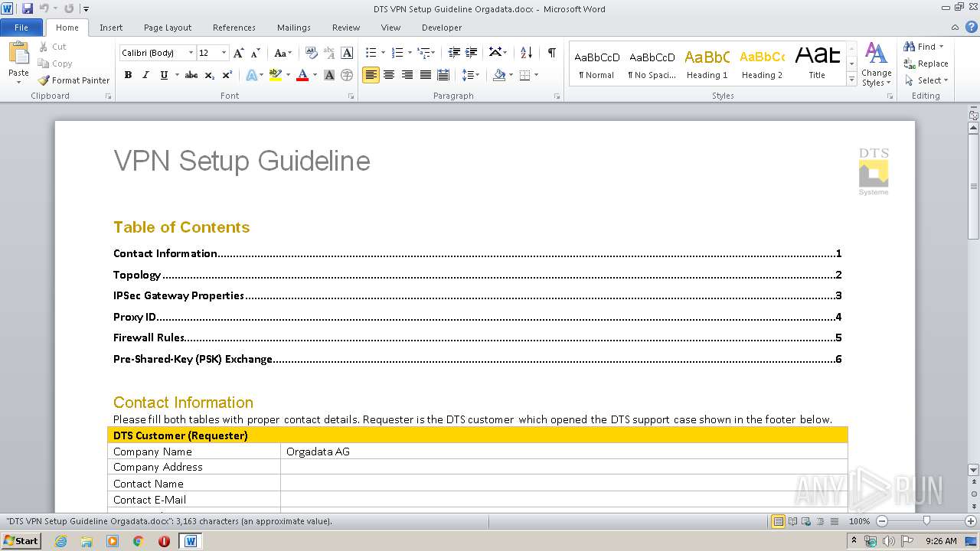
Task: Open the File tab
Action: pos(21,28)
